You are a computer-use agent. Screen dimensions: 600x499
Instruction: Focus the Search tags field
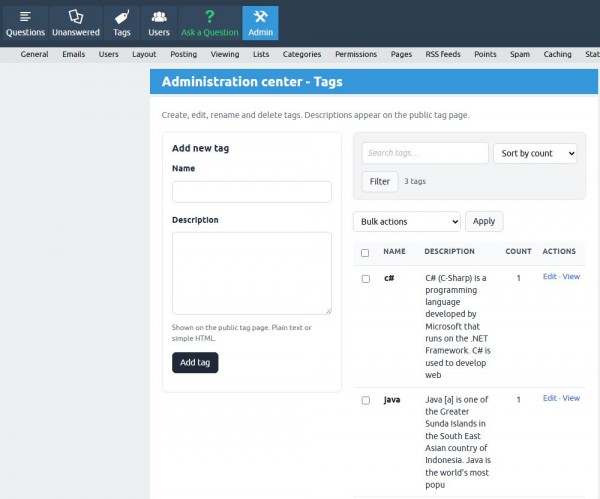(x=425, y=153)
